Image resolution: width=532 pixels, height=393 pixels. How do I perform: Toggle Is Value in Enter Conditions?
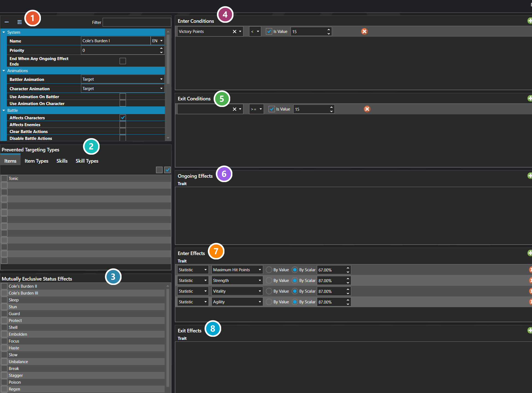(x=269, y=32)
